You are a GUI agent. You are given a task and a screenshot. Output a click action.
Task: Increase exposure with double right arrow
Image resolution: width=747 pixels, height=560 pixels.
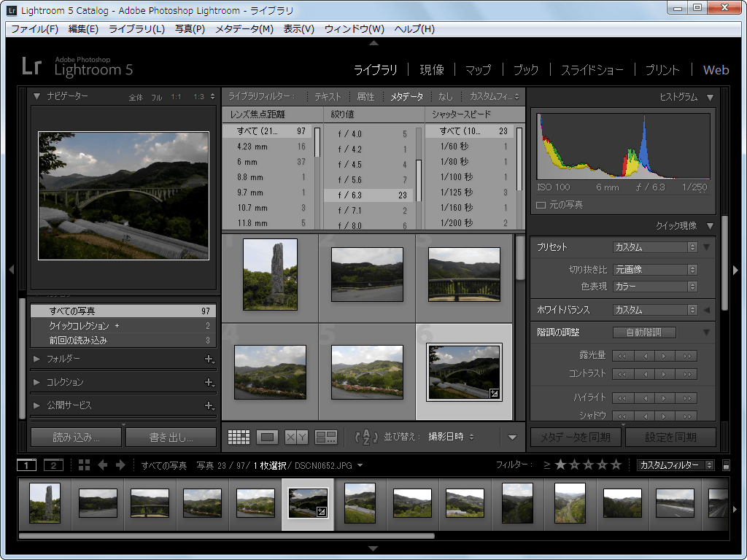[687, 356]
